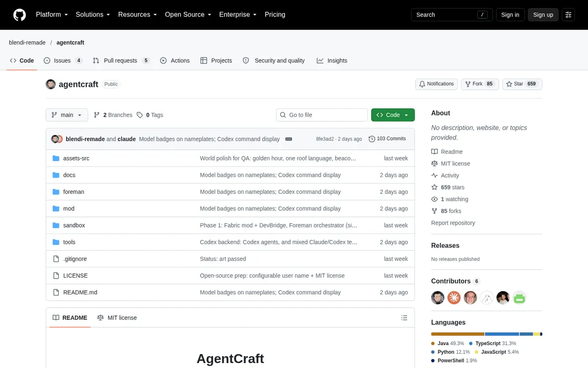Click the docs folder icon
The width and height of the screenshot is (588, 368).
click(55, 175)
